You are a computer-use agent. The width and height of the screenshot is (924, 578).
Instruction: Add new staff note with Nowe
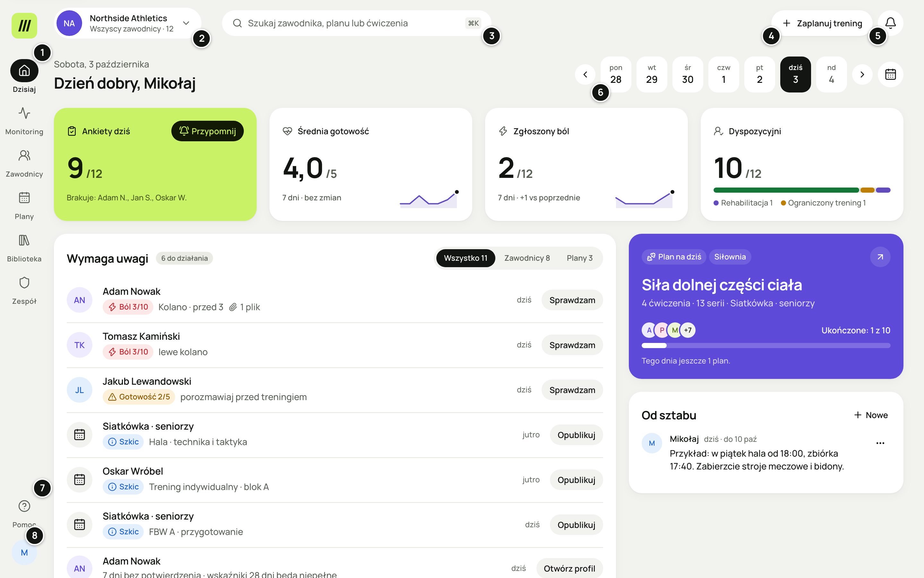pyautogui.click(x=871, y=415)
